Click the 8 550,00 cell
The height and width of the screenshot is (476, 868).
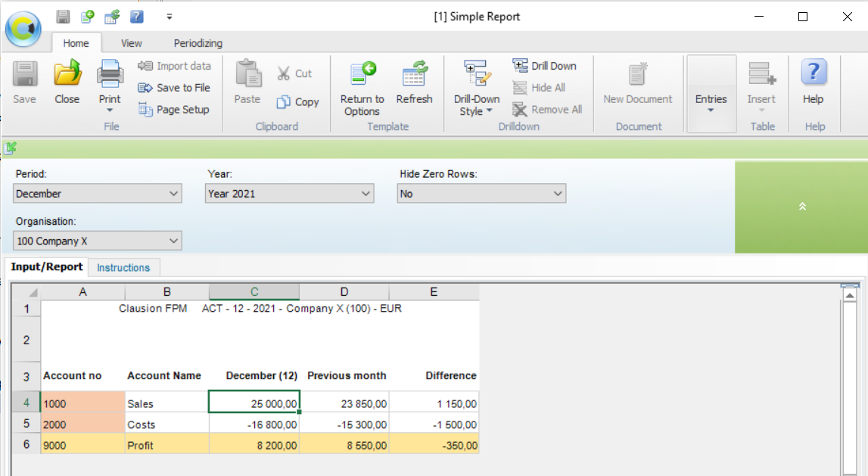[x=344, y=444]
